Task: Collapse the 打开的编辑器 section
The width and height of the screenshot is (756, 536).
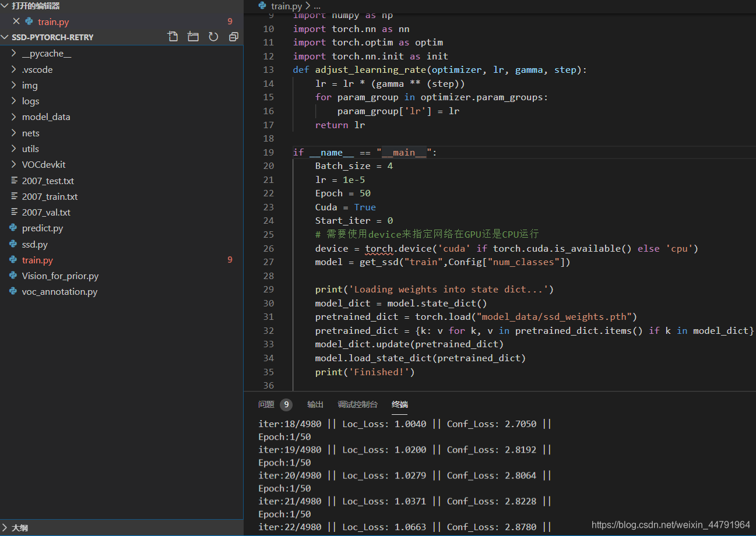Action: [x=5, y=6]
